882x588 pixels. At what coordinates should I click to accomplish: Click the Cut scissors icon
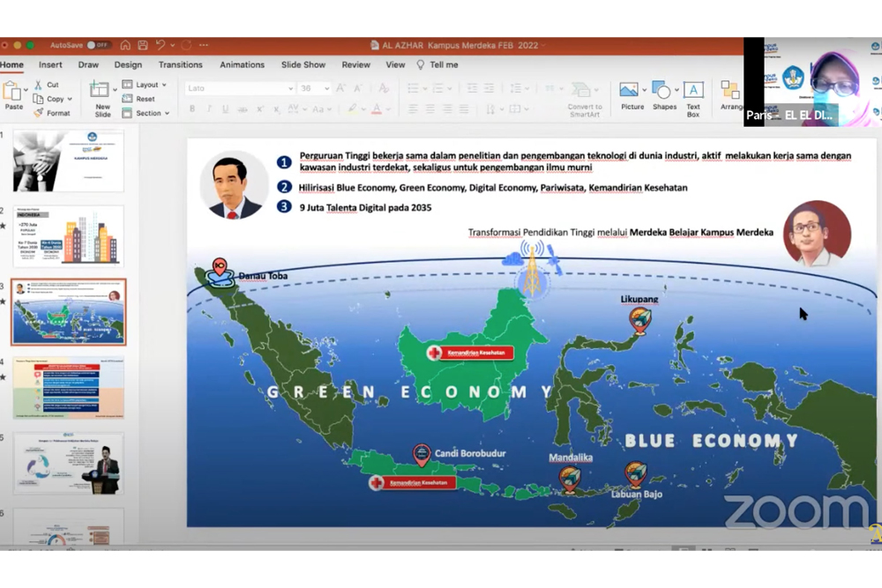click(39, 85)
